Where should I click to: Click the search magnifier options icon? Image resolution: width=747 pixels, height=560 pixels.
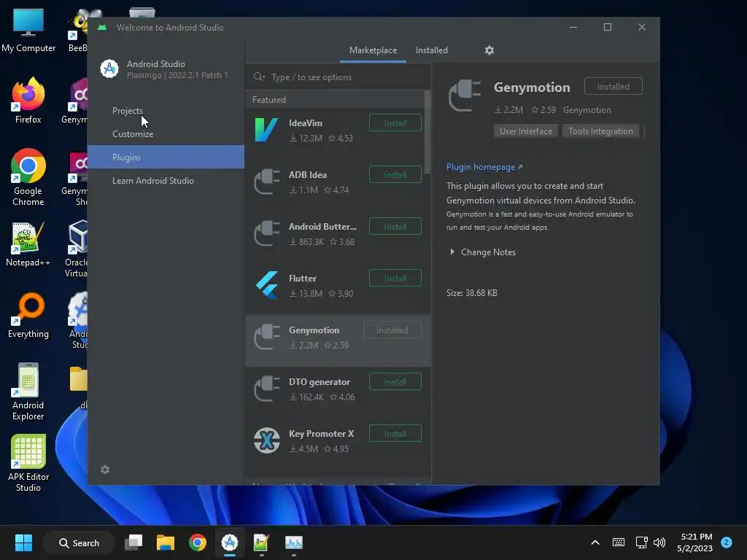[259, 77]
